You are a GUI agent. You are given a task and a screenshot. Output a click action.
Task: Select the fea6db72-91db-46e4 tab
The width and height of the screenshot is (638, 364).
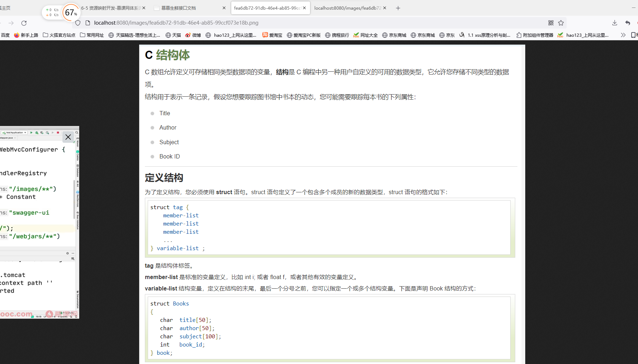[270, 8]
